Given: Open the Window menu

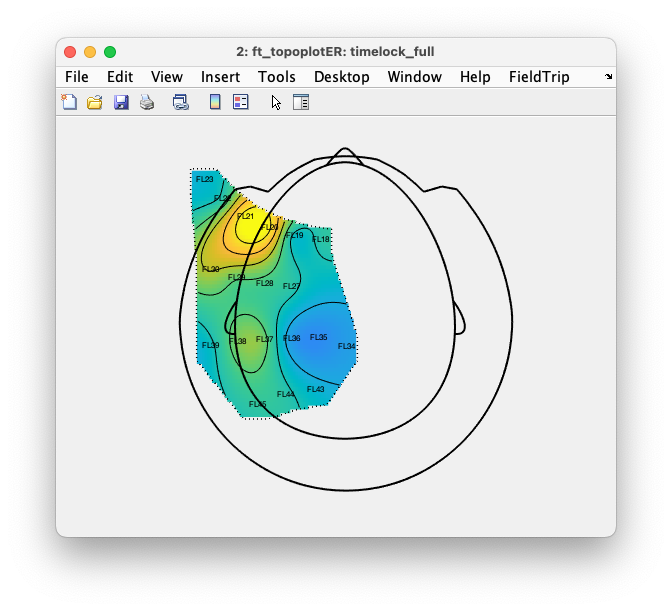Looking at the screenshot, I should tap(414, 77).
